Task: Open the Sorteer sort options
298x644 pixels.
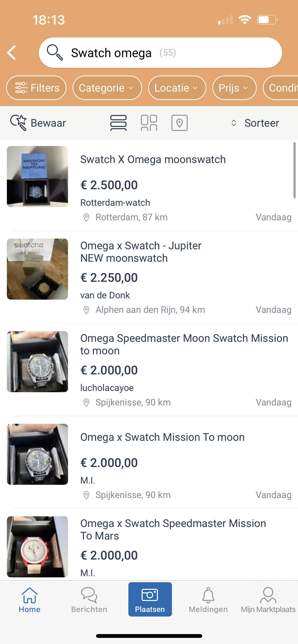Action: click(x=255, y=123)
